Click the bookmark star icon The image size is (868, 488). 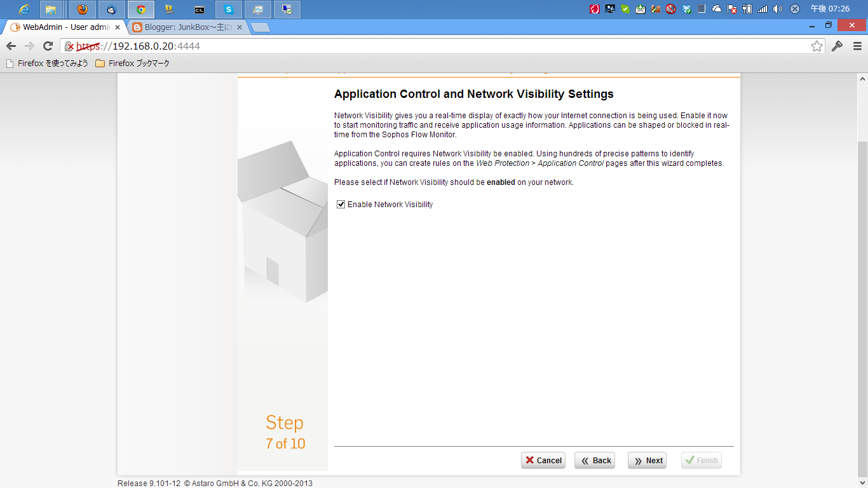(817, 46)
